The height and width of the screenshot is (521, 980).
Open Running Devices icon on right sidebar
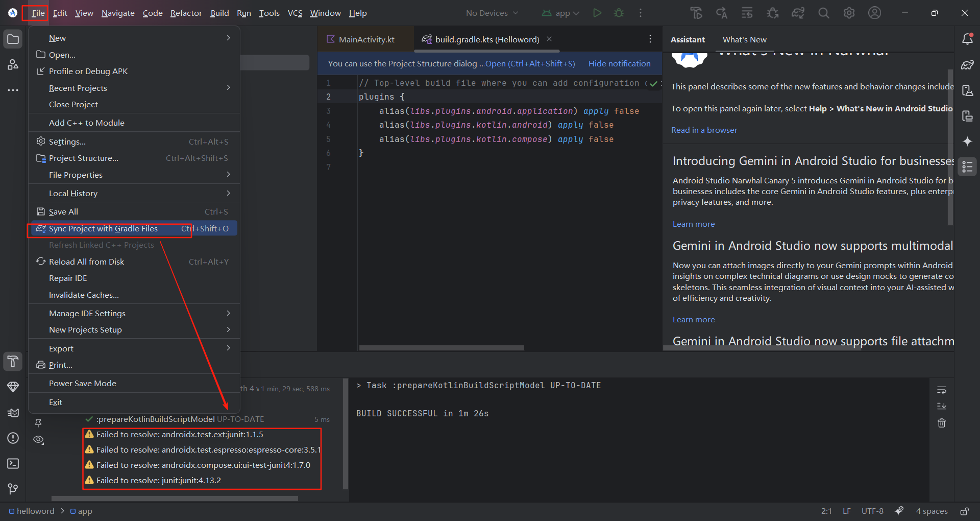click(967, 116)
